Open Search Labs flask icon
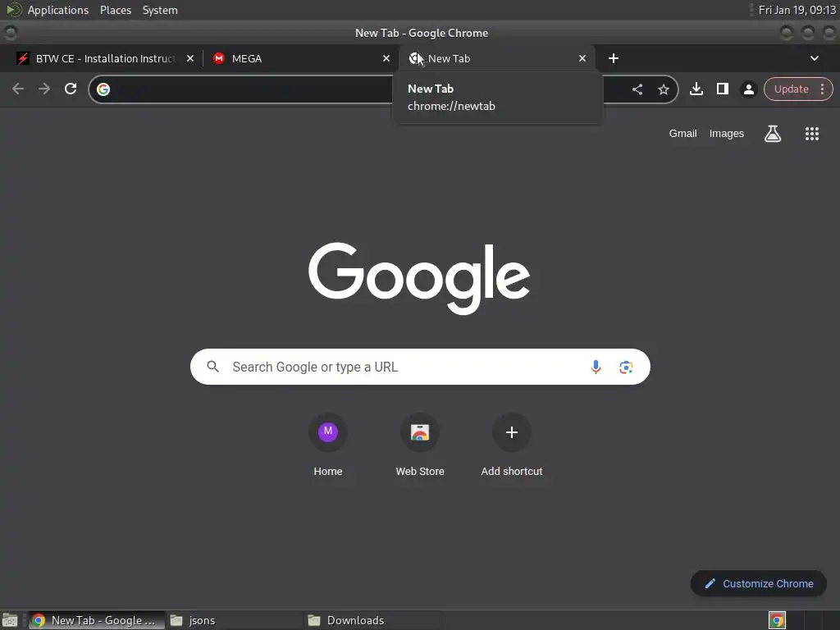Screen dimensions: 840x630 773,134
